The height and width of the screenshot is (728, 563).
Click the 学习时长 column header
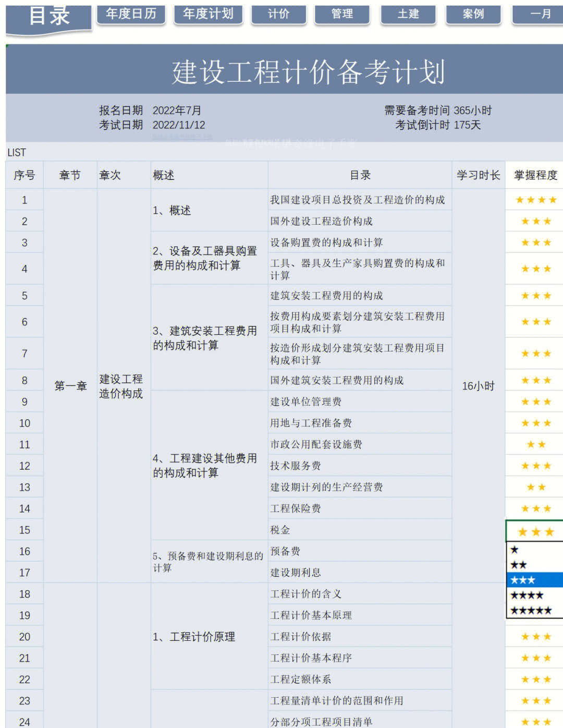[x=479, y=175]
